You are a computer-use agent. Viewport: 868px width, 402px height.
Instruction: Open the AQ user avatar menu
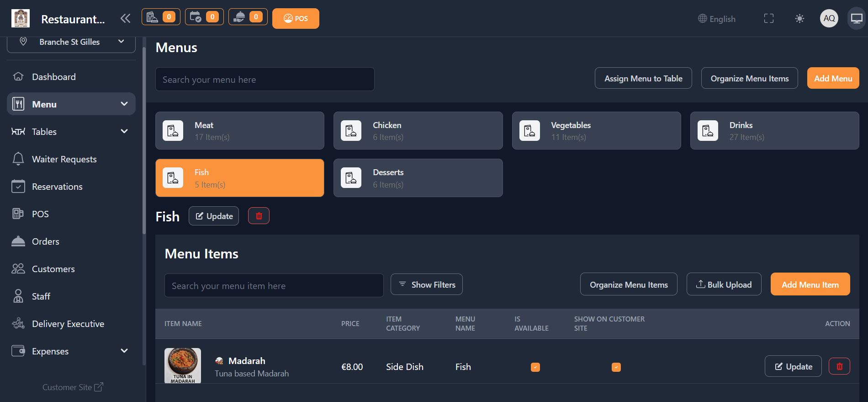[x=829, y=18]
